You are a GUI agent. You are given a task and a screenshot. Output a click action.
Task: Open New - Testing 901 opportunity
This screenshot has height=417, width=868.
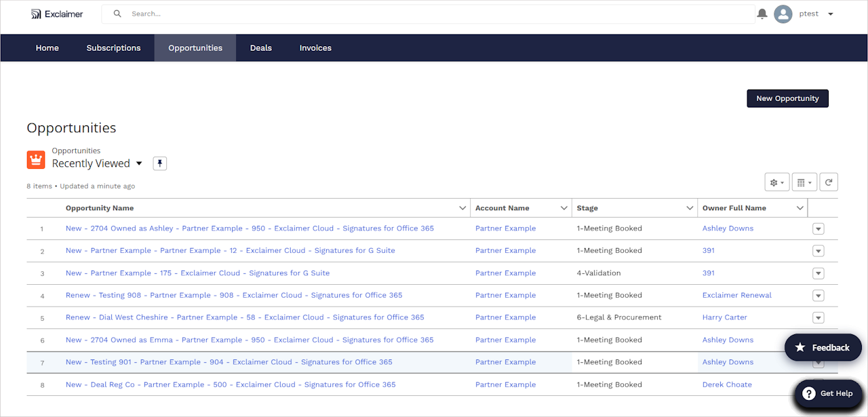click(229, 362)
